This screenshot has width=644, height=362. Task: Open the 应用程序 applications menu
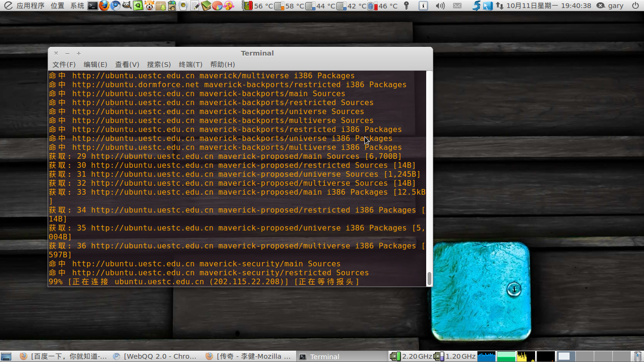coord(31,6)
